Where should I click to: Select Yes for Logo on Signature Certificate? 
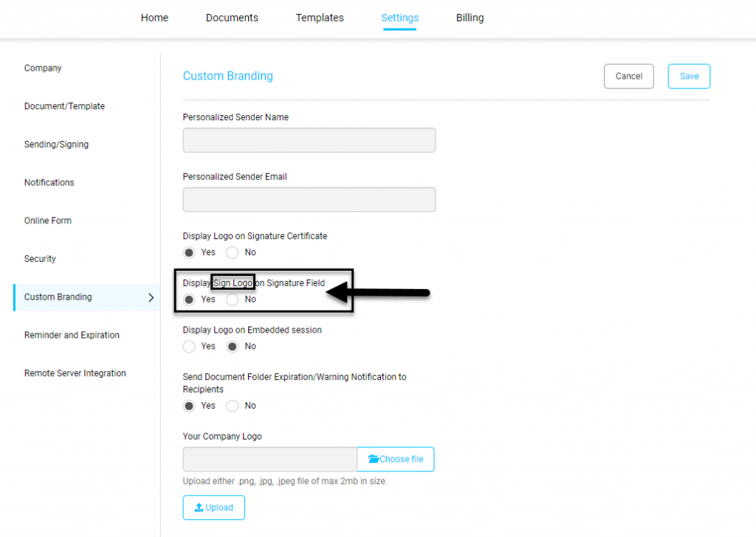189,252
